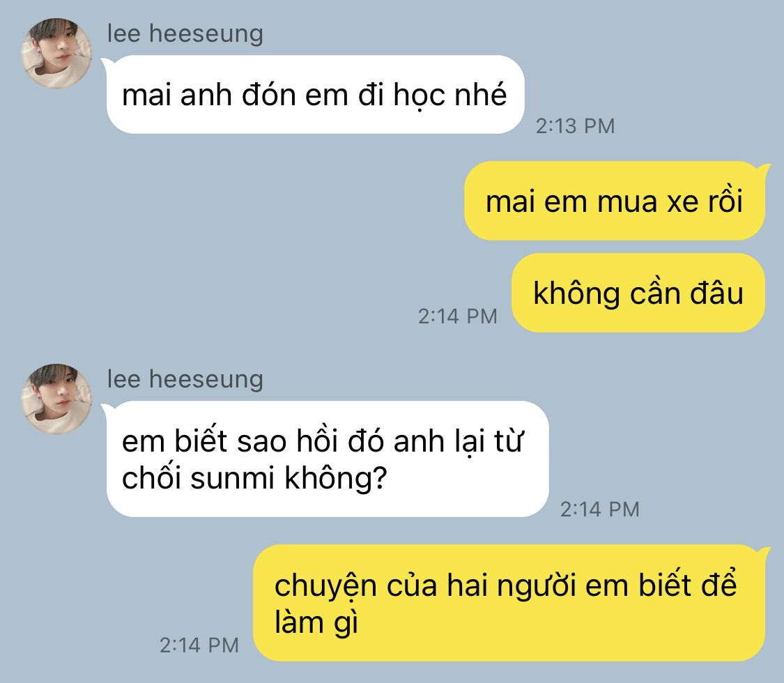Click the word 'sunmi' in the message

point(233,478)
